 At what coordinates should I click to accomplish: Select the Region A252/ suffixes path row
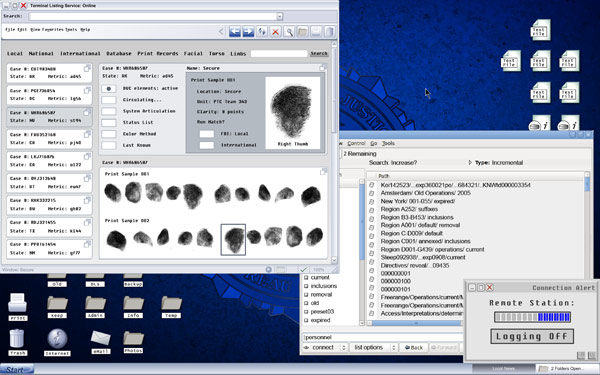pyautogui.click(x=409, y=209)
